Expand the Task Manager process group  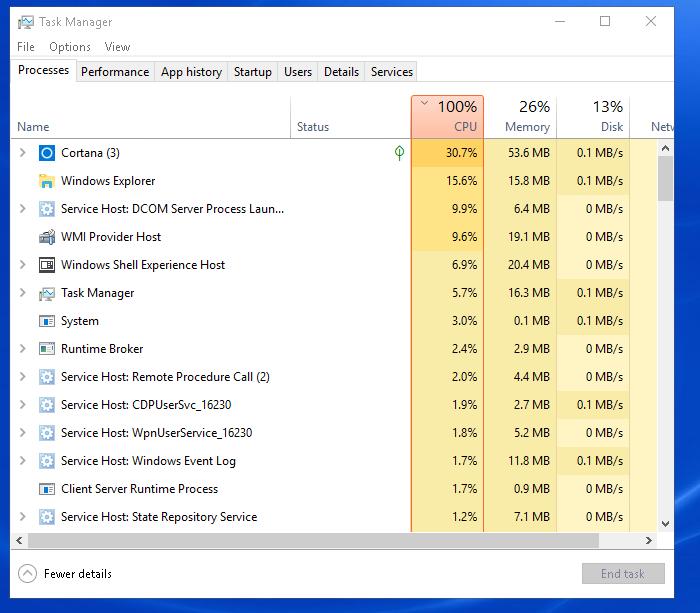click(x=23, y=293)
